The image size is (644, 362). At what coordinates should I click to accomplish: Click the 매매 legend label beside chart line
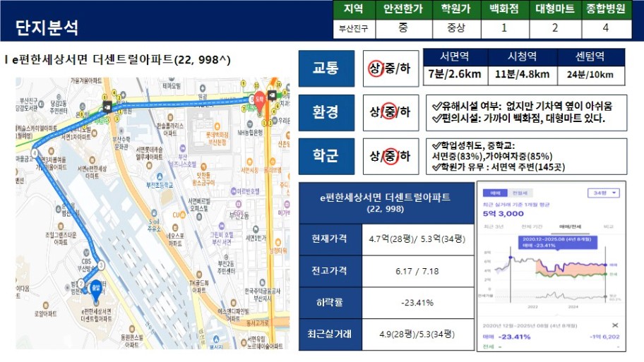point(613,265)
